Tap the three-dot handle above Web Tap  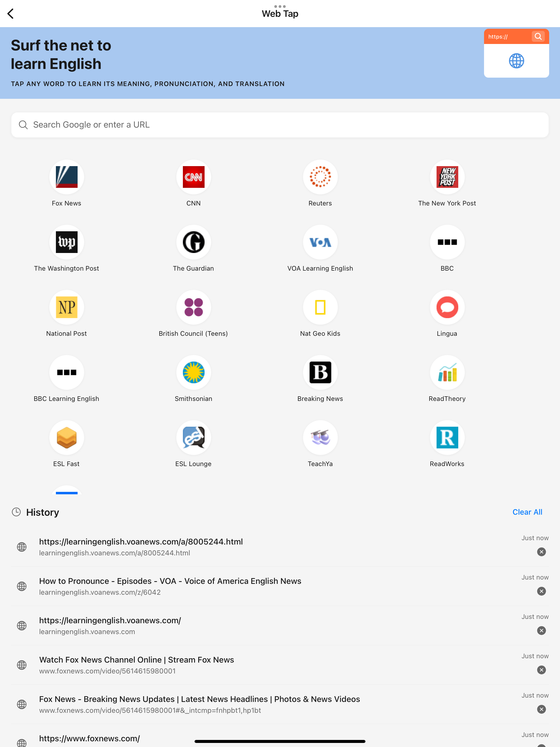pos(280,6)
